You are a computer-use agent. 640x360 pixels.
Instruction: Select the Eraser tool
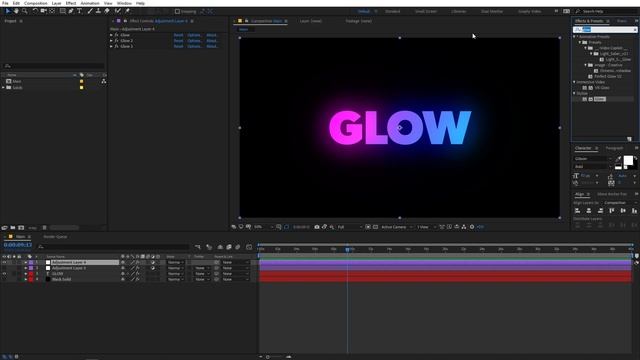click(x=107, y=11)
